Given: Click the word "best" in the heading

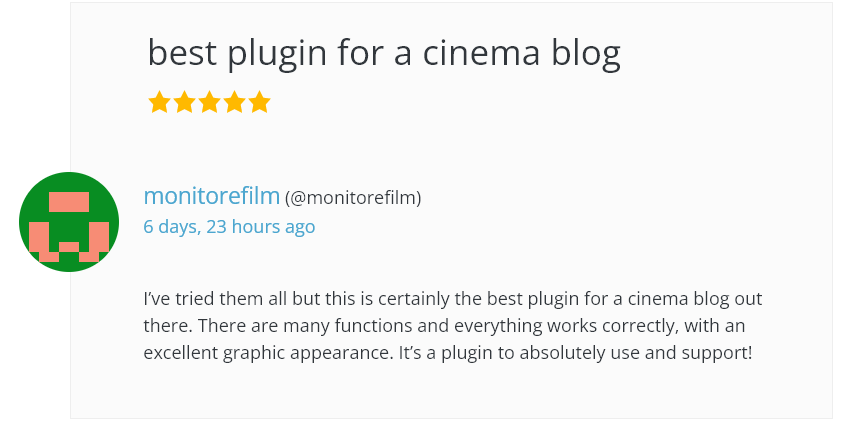Looking at the screenshot, I should (181, 53).
